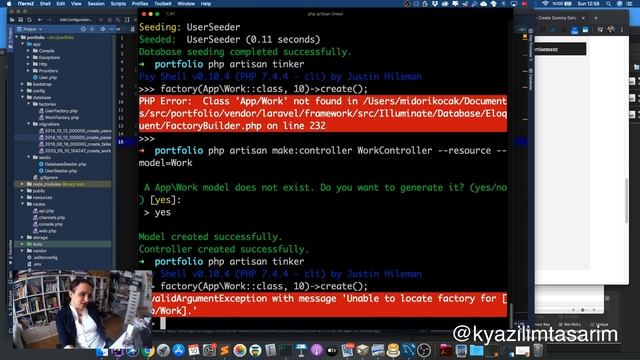Open Sequel Pro from the dock
Viewport: 640px width, 360px height.
point(393,350)
